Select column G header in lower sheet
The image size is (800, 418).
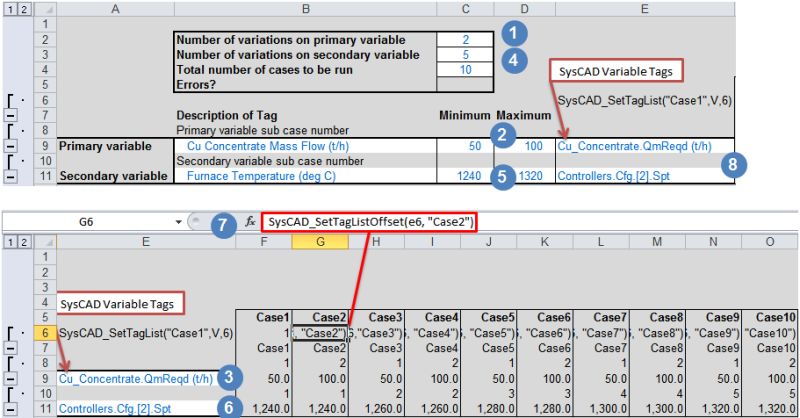click(320, 242)
